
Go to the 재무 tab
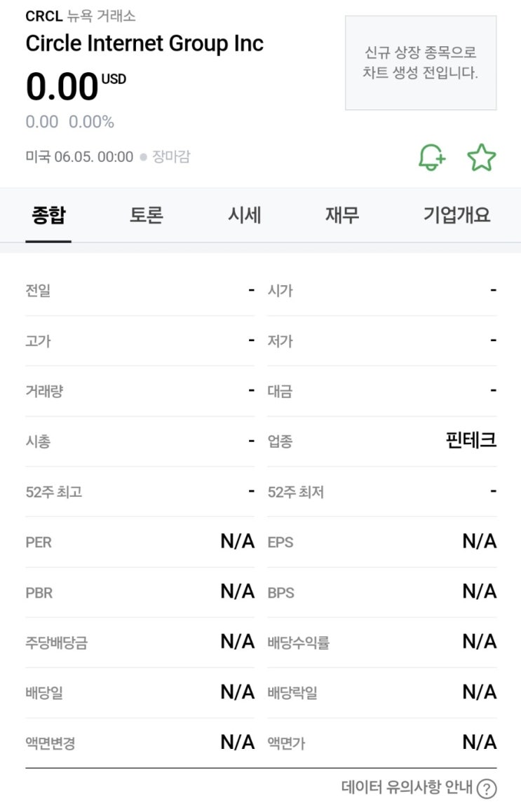pyautogui.click(x=342, y=215)
